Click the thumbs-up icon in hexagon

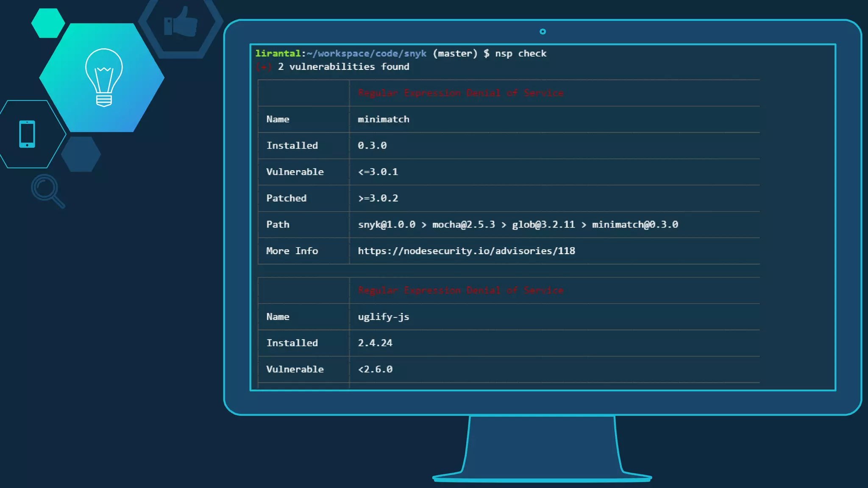point(181,22)
